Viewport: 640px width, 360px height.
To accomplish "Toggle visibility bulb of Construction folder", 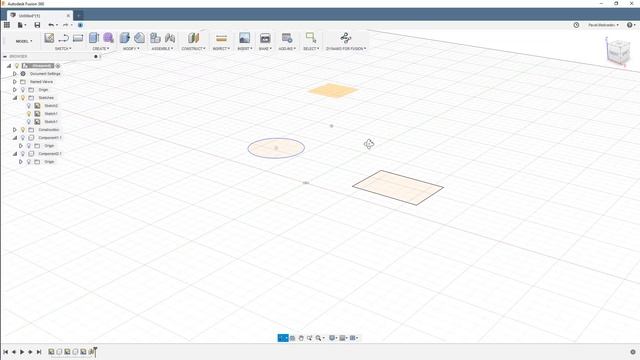I will [x=23, y=130].
